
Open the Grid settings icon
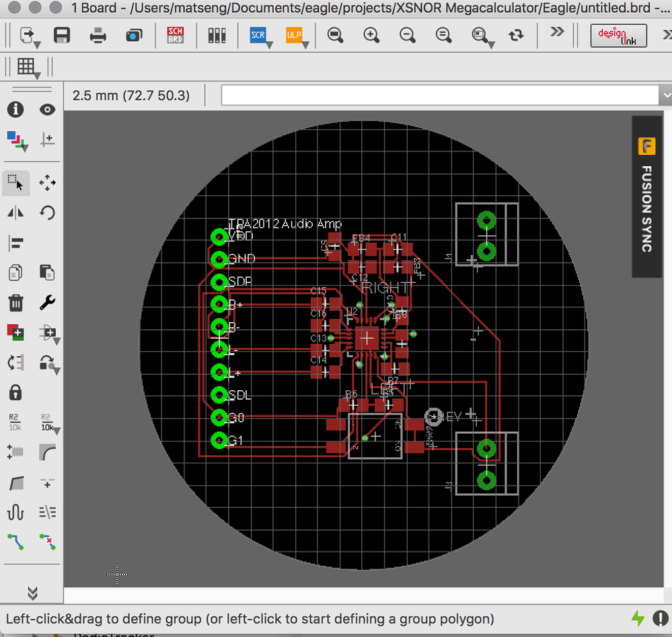[x=27, y=67]
